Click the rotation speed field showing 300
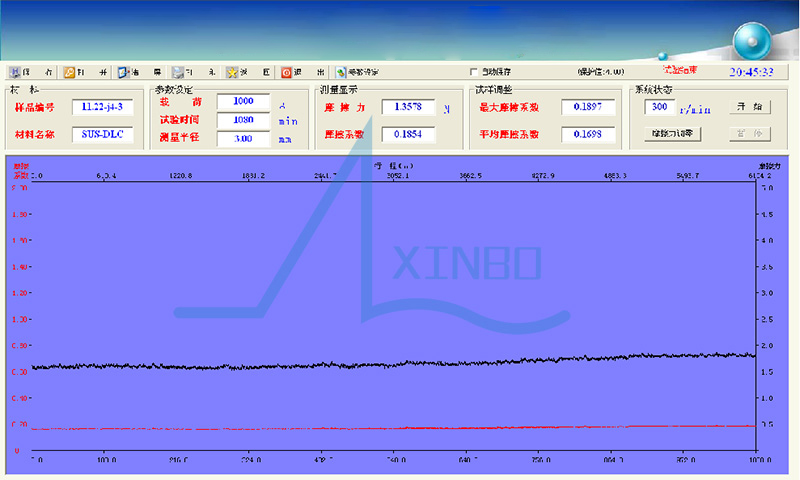This screenshot has height=480, width=800. (x=658, y=106)
